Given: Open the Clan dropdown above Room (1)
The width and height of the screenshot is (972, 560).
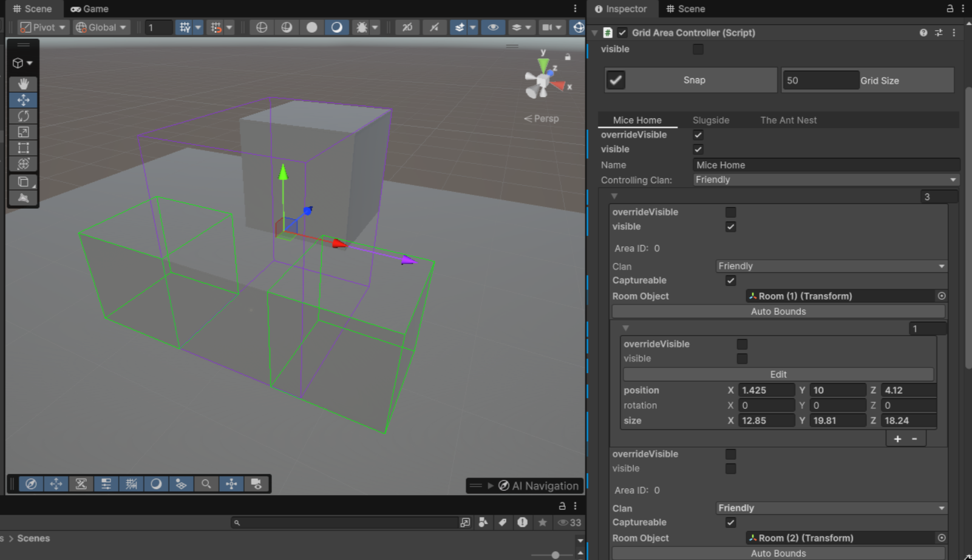Looking at the screenshot, I should [x=832, y=266].
